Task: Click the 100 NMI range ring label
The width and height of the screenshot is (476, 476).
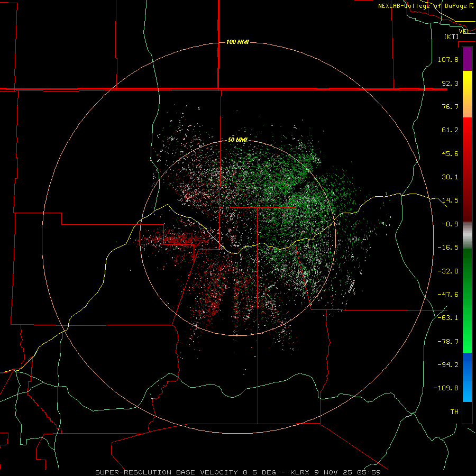Action: pyautogui.click(x=237, y=42)
